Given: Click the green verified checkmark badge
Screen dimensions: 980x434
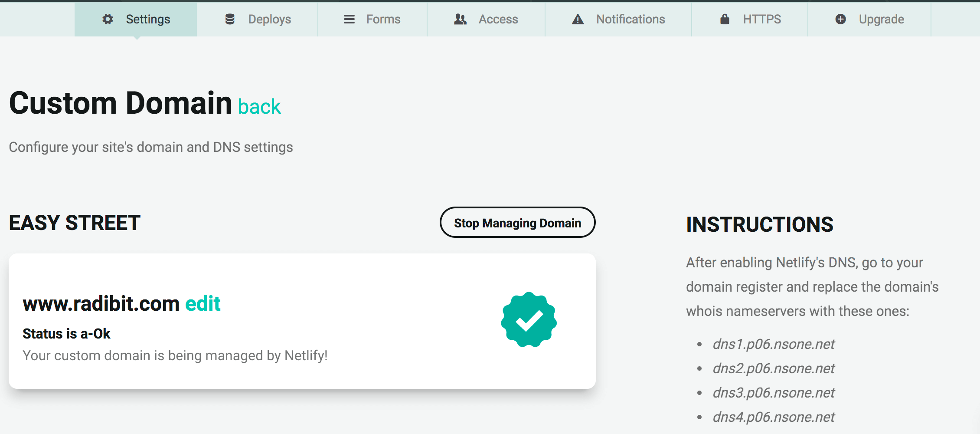Looking at the screenshot, I should point(529,319).
